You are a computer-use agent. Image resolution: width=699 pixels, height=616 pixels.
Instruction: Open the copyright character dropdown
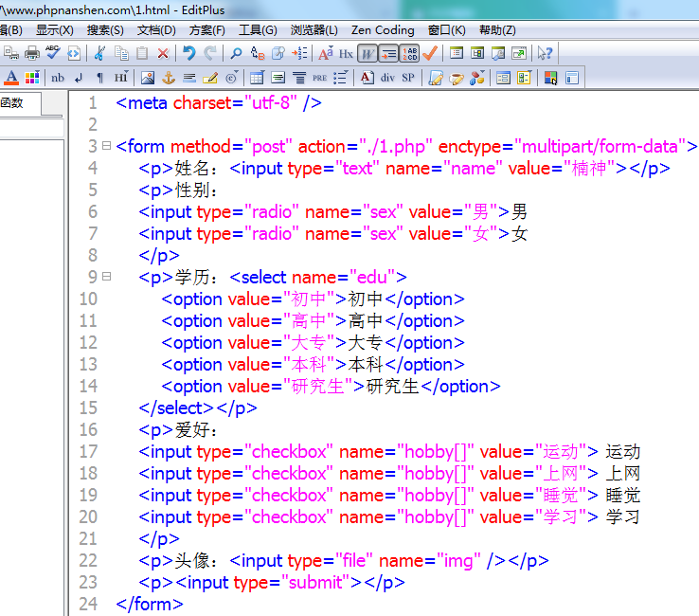tap(231, 78)
